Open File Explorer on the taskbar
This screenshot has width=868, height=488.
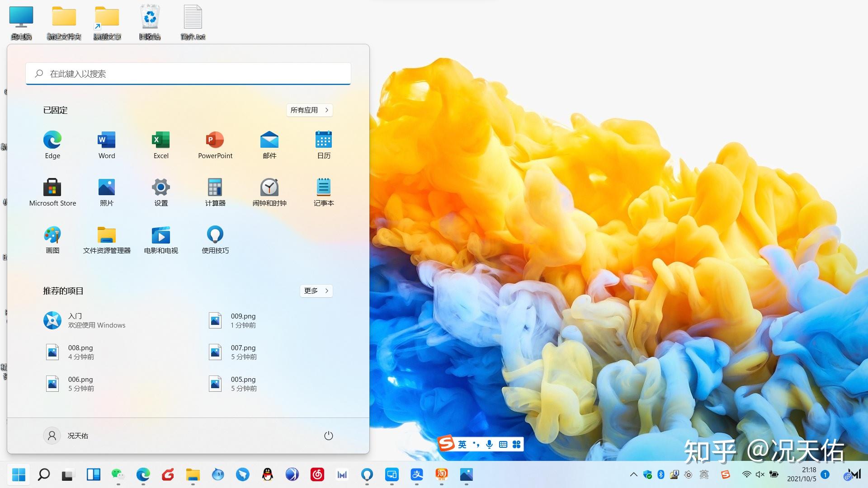point(193,474)
